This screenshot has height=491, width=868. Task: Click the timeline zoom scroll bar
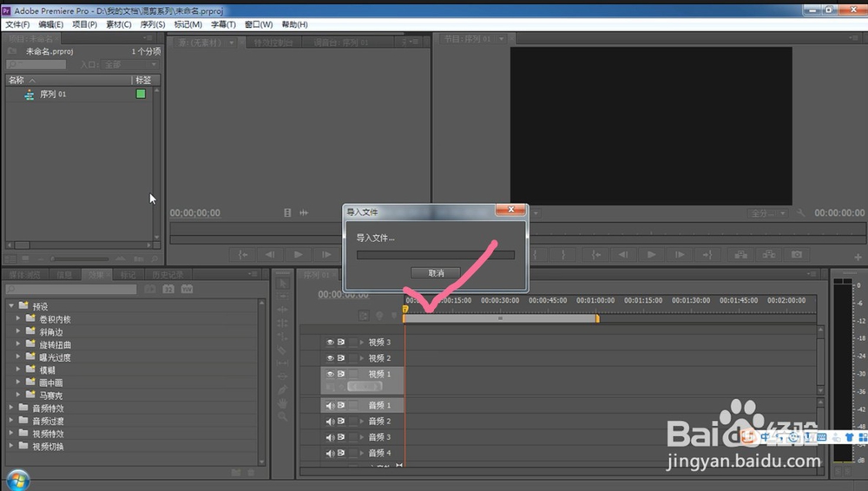(x=501, y=318)
